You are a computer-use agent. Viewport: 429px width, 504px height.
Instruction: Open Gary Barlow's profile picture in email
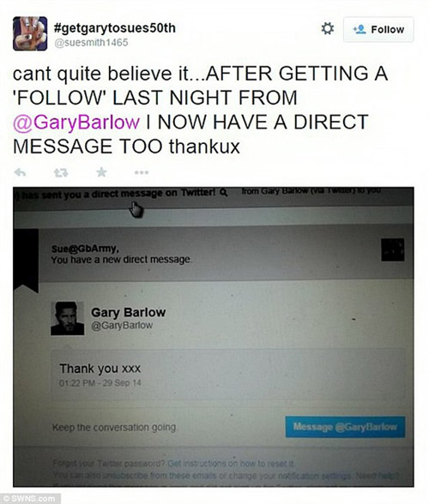(68, 318)
